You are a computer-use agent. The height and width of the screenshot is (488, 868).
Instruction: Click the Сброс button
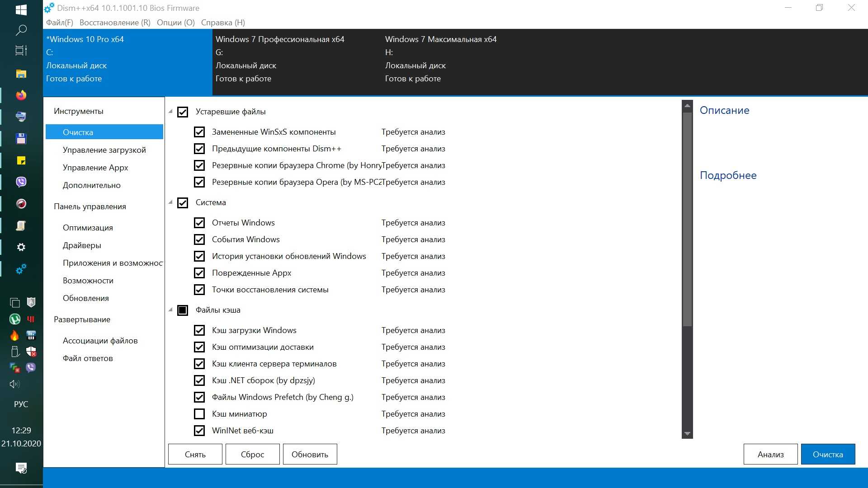(252, 454)
